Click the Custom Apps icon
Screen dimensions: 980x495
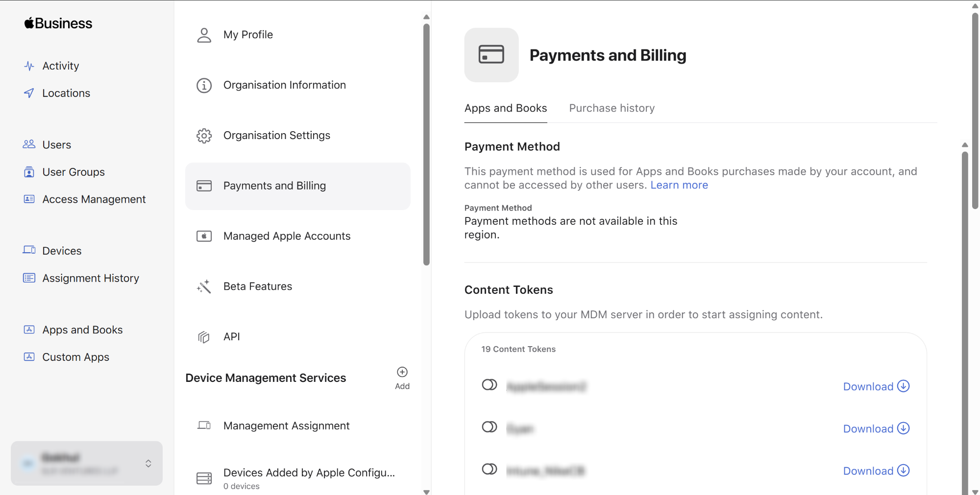click(x=29, y=357)
